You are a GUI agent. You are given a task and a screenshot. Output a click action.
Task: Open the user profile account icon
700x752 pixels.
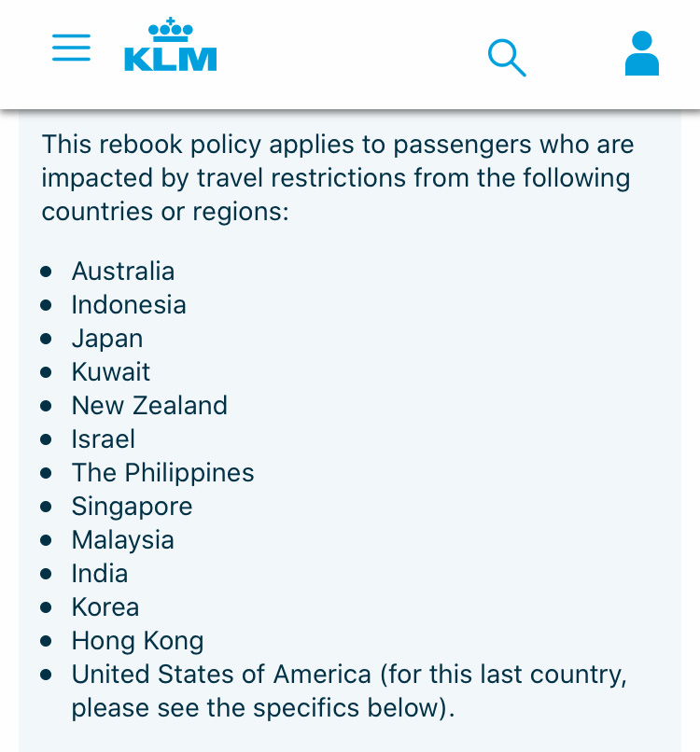pos(642,53)
